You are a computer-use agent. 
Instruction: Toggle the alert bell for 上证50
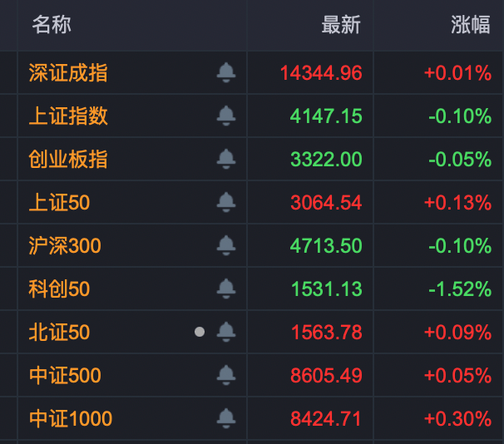click(x=225, y=203)
